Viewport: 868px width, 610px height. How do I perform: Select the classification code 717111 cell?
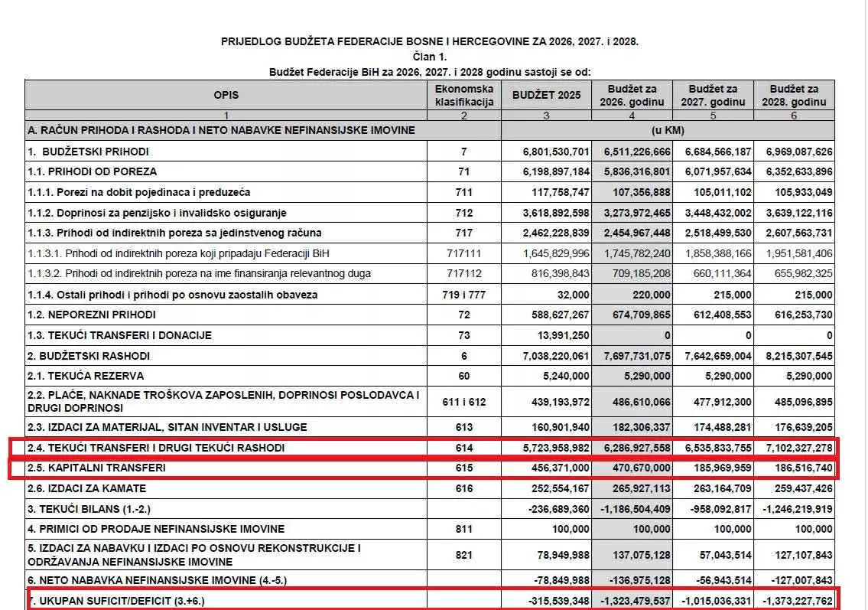tap(464, 253)
